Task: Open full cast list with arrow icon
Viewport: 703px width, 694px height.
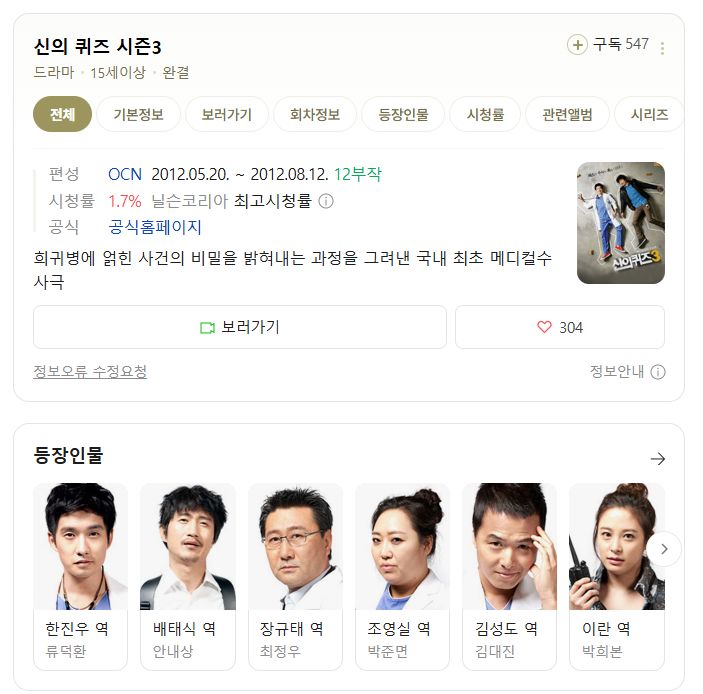Action: click(x=658, y=459)
